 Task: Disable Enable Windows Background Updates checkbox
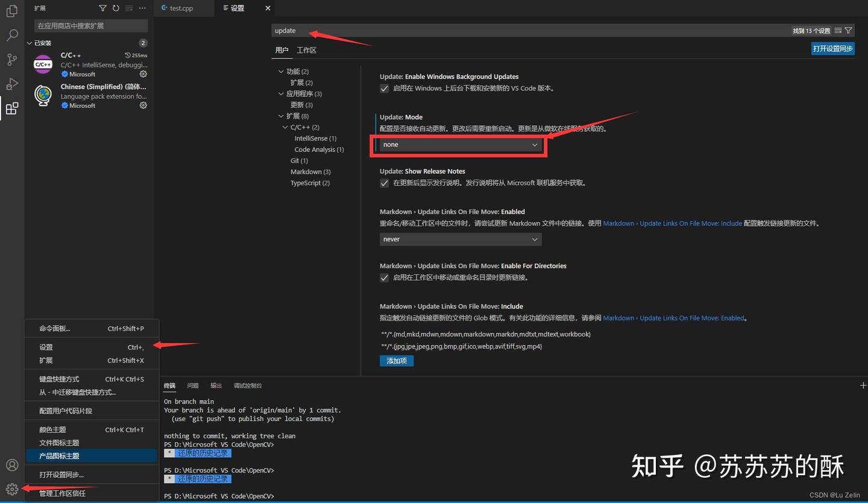(x=384, y=88)
